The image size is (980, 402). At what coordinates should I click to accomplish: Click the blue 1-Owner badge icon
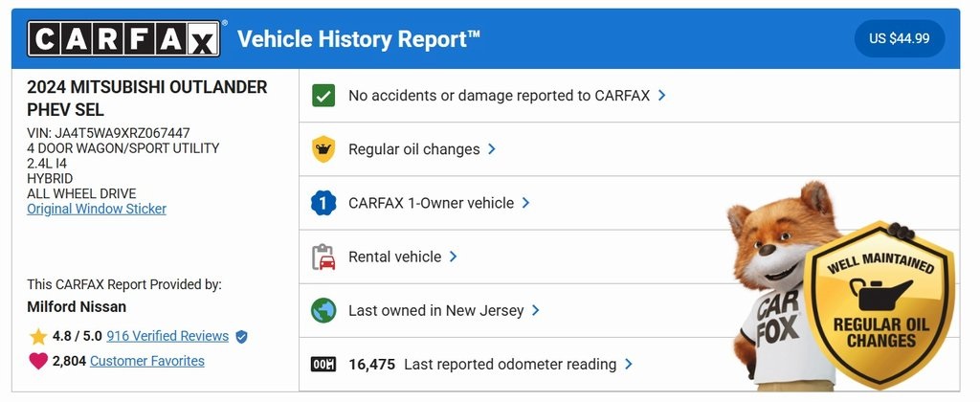coord(323,203)
